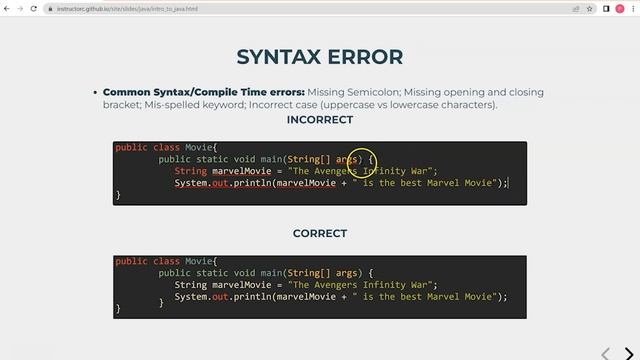
Task: Go forward with the browser forward arrow
Action: click(x=20, y=9)
